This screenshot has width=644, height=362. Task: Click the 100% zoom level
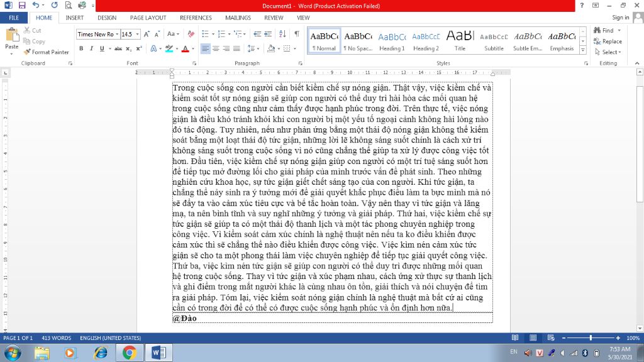click(x=633, y=337)
